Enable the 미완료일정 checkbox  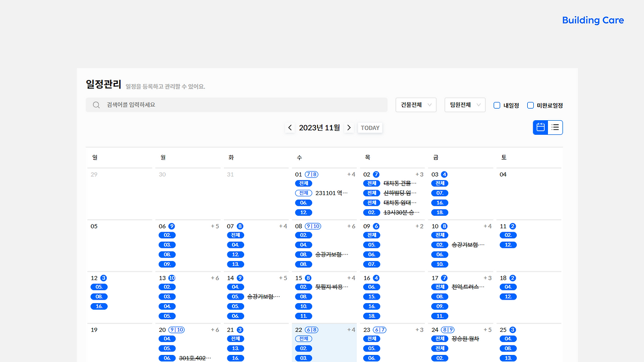(x=530, y=105)
